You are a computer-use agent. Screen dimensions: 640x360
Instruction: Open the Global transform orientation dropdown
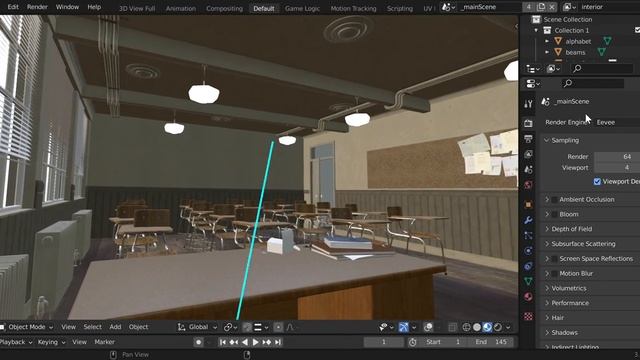tap(198, 327)
